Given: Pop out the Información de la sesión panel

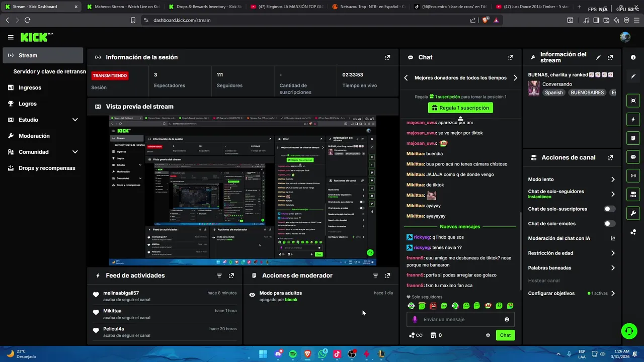Looking at the screenshot, I should click(387, 57).
